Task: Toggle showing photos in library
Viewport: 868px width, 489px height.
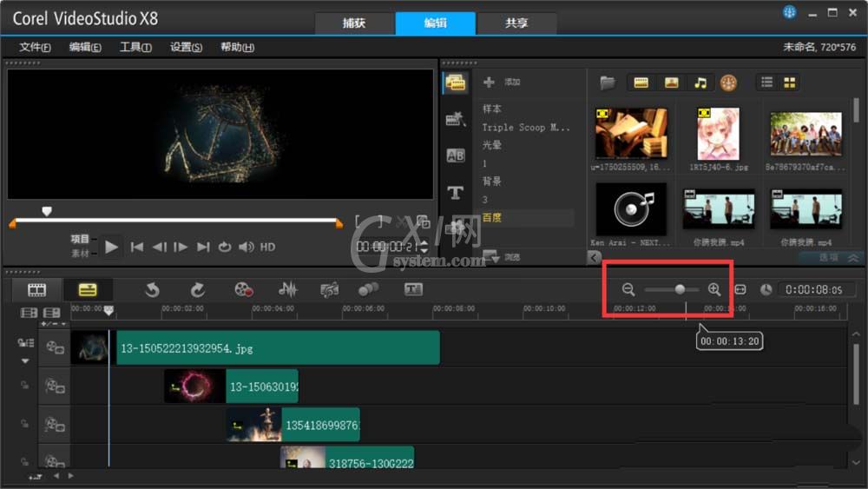Action: [x=672, y=83]
